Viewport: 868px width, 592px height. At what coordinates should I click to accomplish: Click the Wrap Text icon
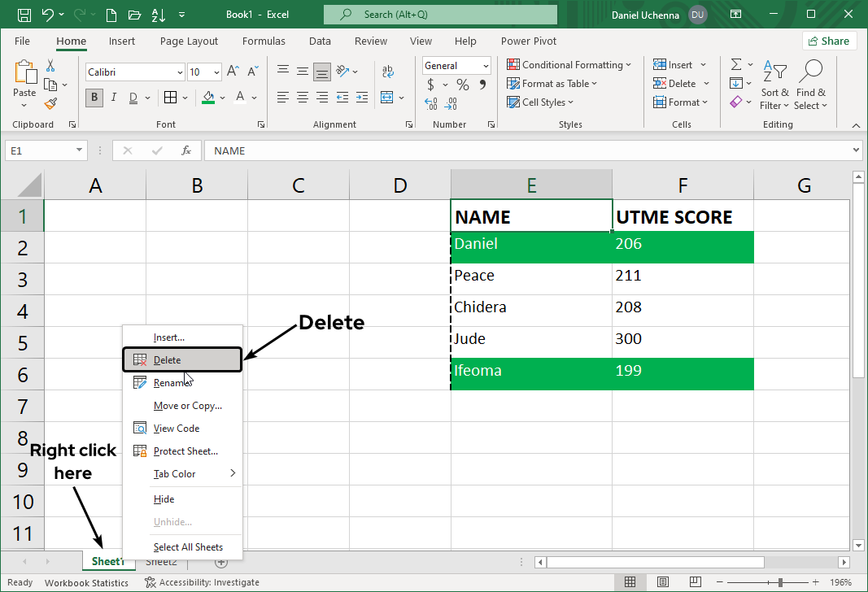(x=388, y=72)
